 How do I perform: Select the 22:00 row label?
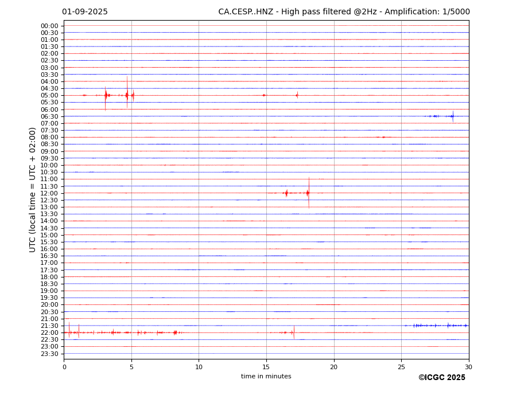coord(49,333)
